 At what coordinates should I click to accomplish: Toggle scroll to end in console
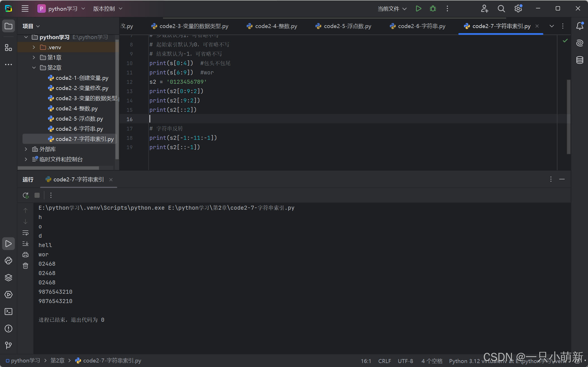click(x=25, y=244)
